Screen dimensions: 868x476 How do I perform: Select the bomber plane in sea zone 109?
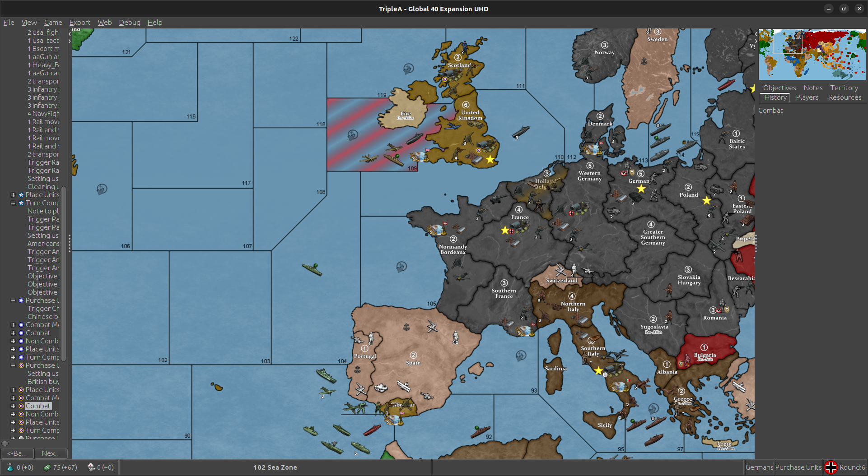369,158
